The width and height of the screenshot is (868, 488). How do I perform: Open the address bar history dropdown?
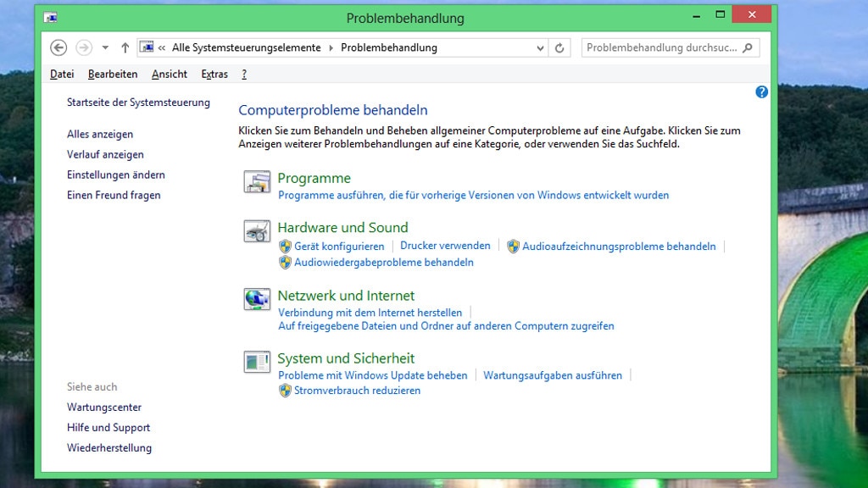(x=541, y=48)
